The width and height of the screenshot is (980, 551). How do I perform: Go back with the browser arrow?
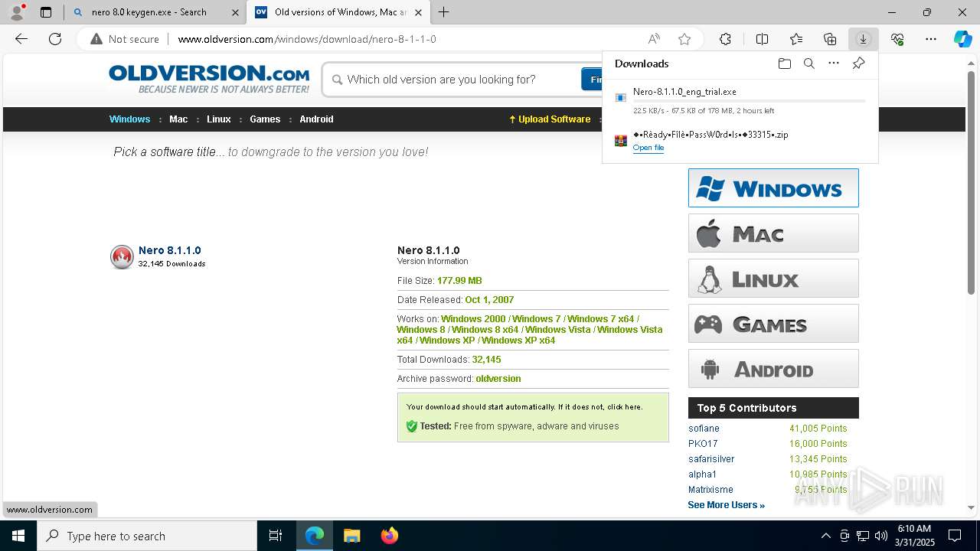click(21, 39)
